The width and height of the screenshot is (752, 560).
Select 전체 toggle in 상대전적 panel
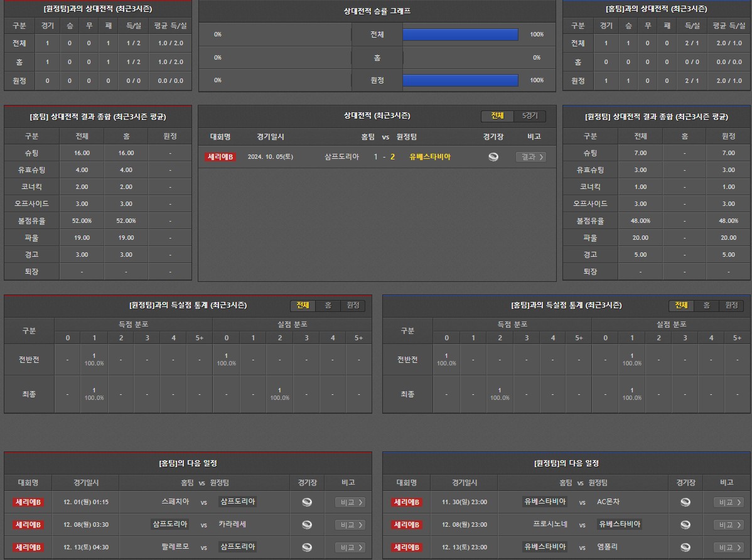click(497, 116)
